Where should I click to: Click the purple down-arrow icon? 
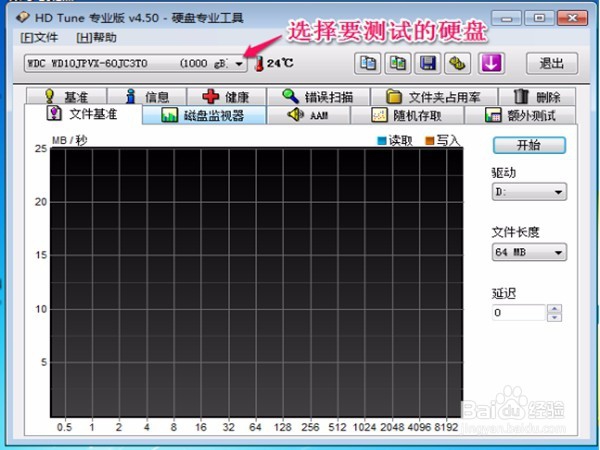tap(491, 63)
